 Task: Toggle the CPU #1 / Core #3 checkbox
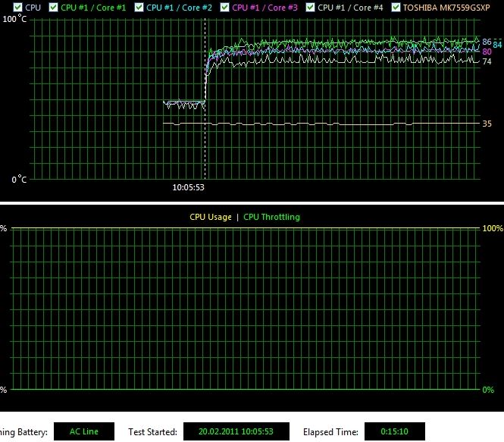[x=225, y=7]
